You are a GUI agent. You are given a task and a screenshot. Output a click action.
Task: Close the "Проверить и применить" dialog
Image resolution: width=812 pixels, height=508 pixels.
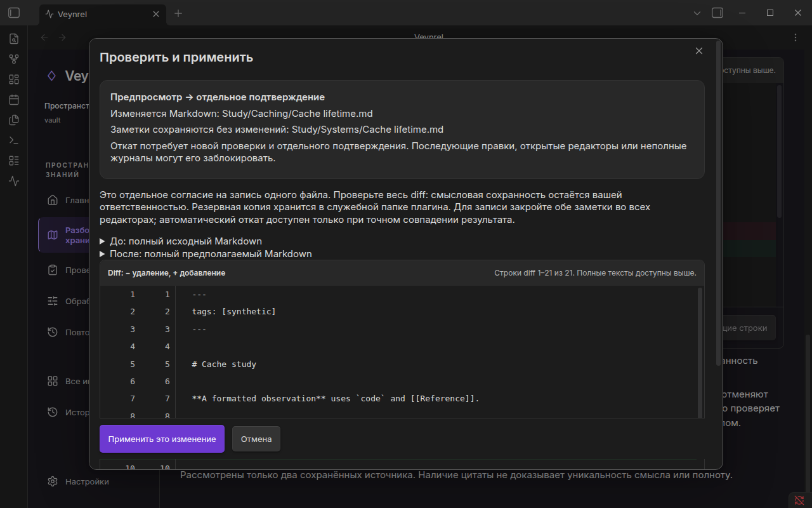click(x=699, y=51)
